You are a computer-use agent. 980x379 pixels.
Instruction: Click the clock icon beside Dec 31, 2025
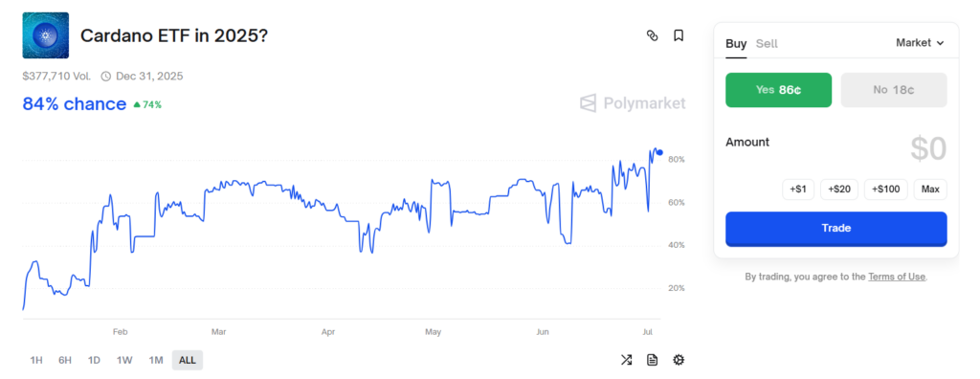point(105,77)
